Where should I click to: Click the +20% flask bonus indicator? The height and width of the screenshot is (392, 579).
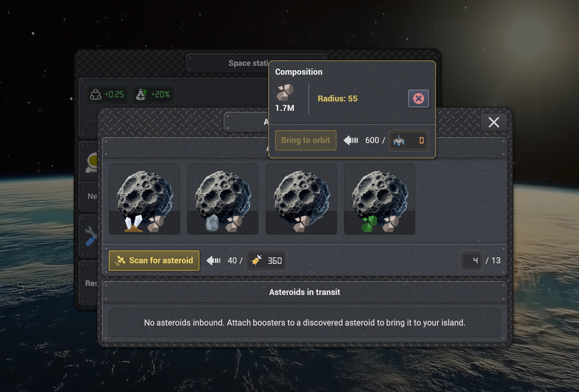tap(153, 95)
